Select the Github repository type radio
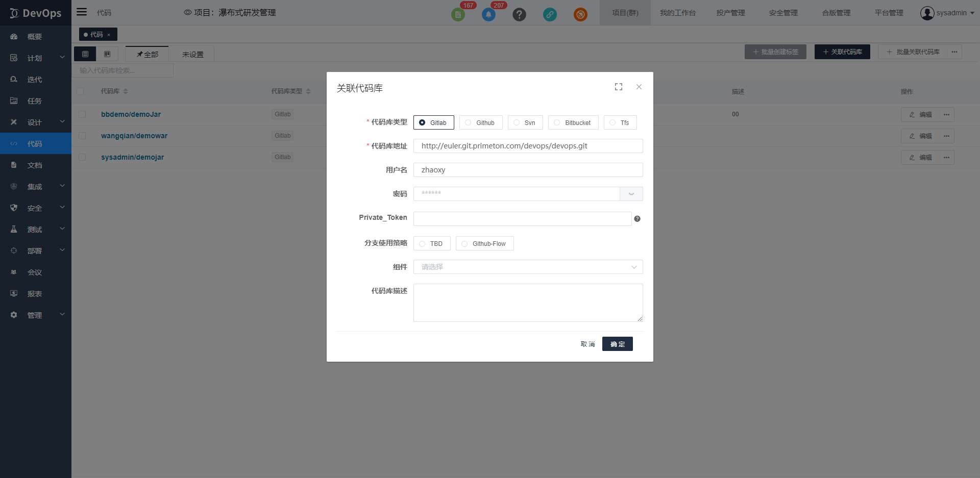The image size is (980, 478). pos(480,122)
